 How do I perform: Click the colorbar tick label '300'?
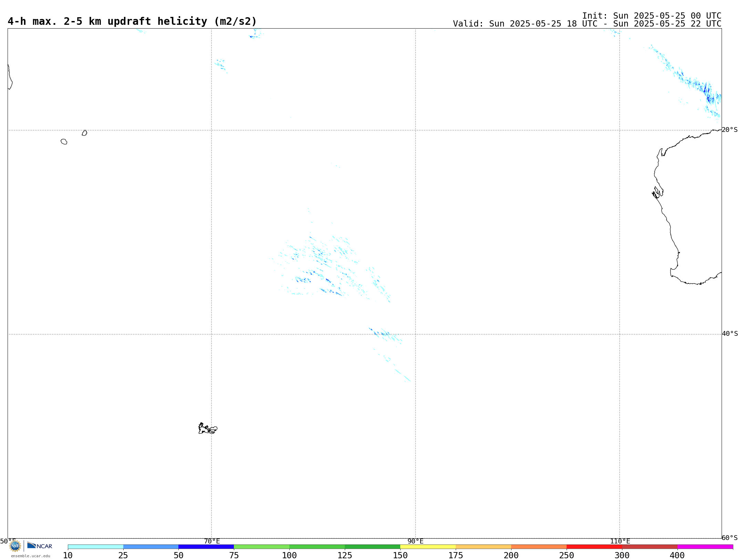click(622, 556)
